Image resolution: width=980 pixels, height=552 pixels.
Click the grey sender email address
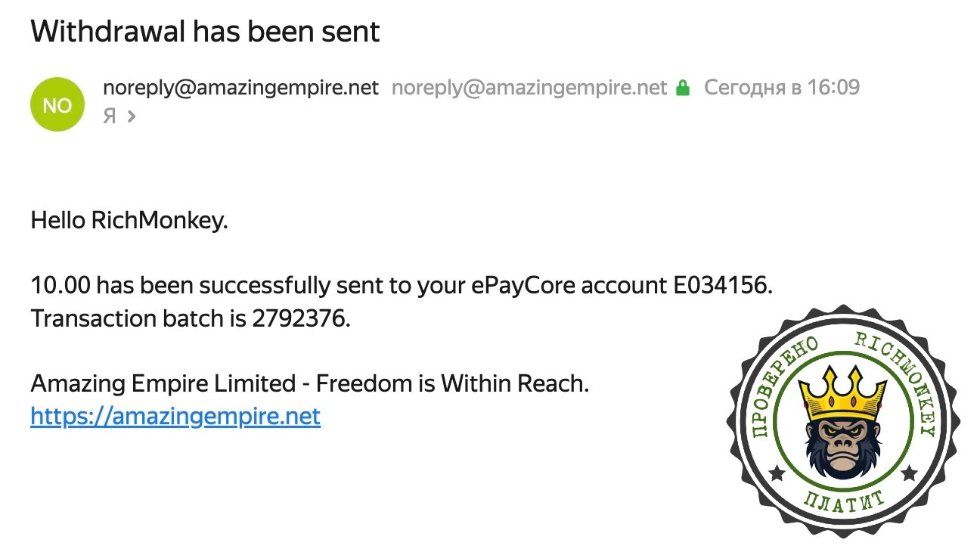pos(529,88)
